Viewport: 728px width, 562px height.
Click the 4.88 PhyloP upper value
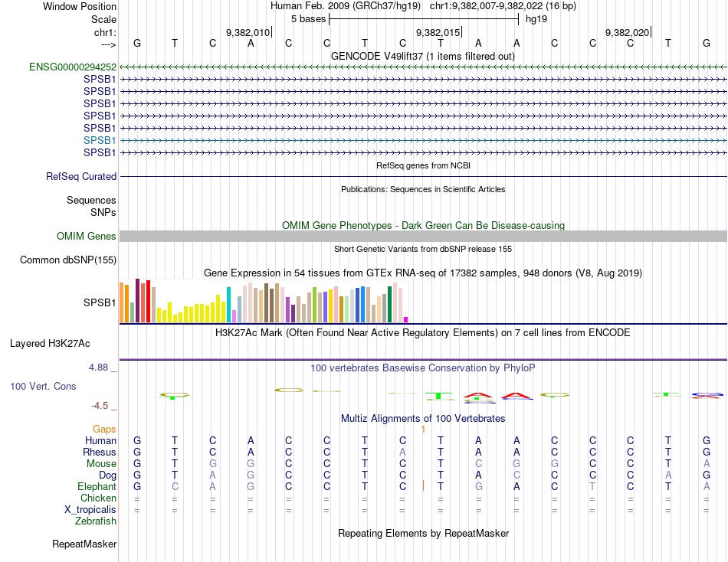pyautogui.click(x=98, y=368)
